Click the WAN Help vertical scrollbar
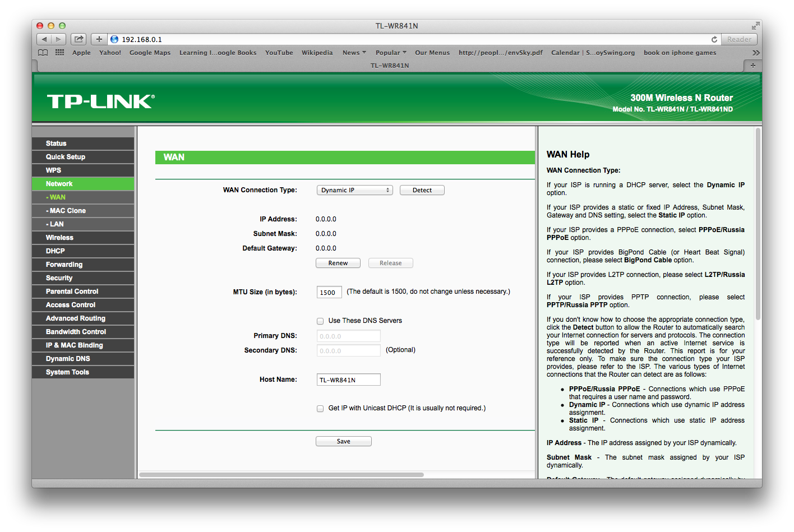Viewport: 794px width, 532px height. (758, 224)
